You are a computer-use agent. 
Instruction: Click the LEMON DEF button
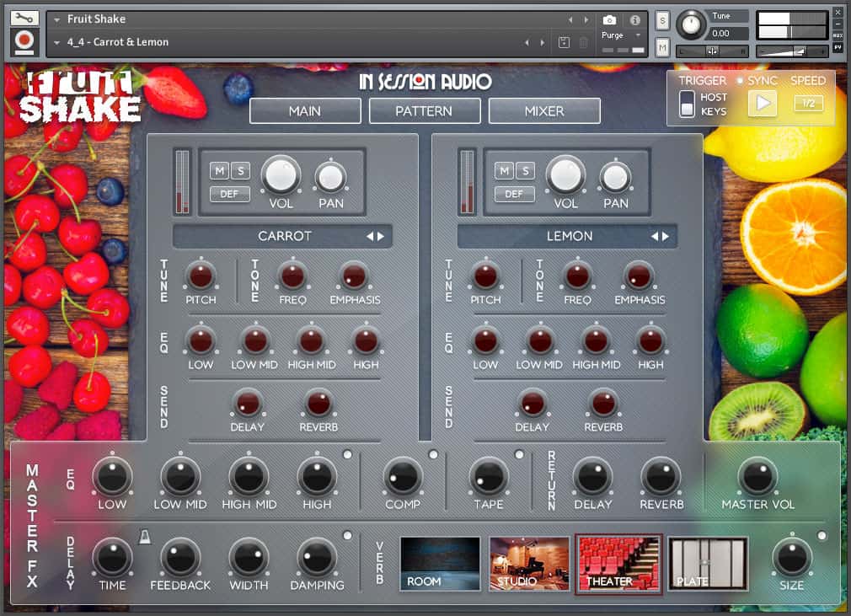click(514, 194)
